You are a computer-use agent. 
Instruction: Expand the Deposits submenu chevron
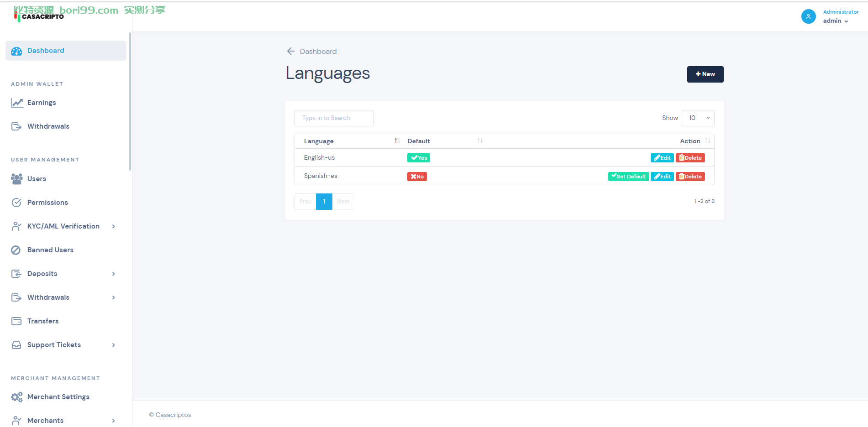[x=114, y=274]
